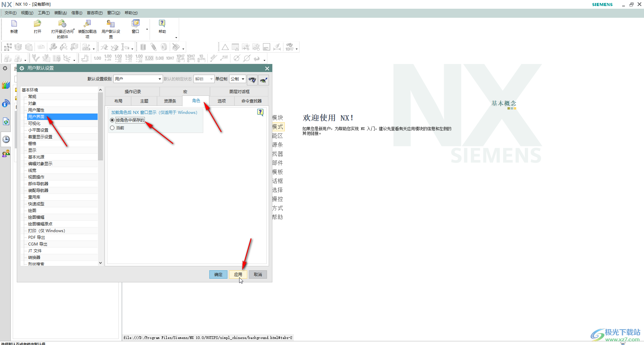The height and width of the screenshot is (345, 644).
Task: Switch to the 命令查找器 tab
Action: [252, 101]
